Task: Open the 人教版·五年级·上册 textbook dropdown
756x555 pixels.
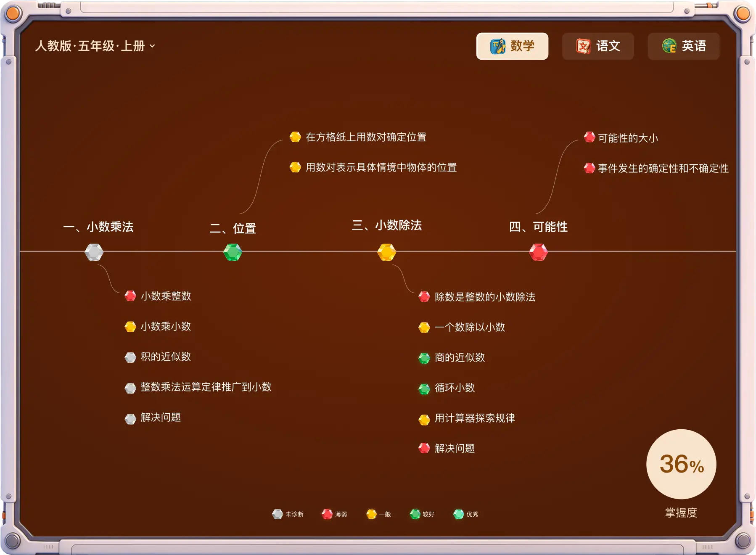Action: pyautogui.click(x=95, y=46)
